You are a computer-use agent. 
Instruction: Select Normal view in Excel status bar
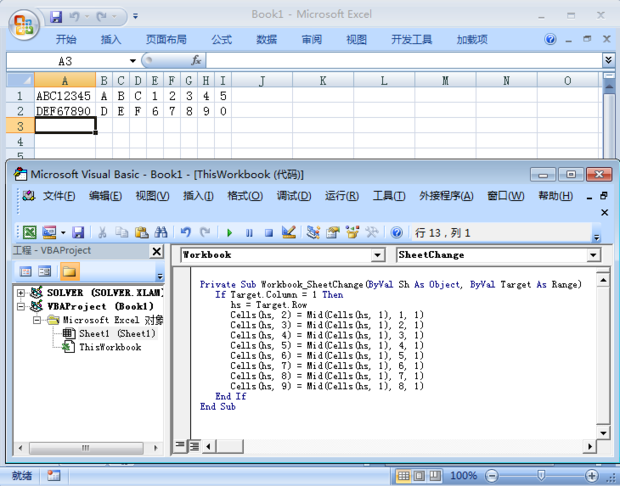click(403, 475)
